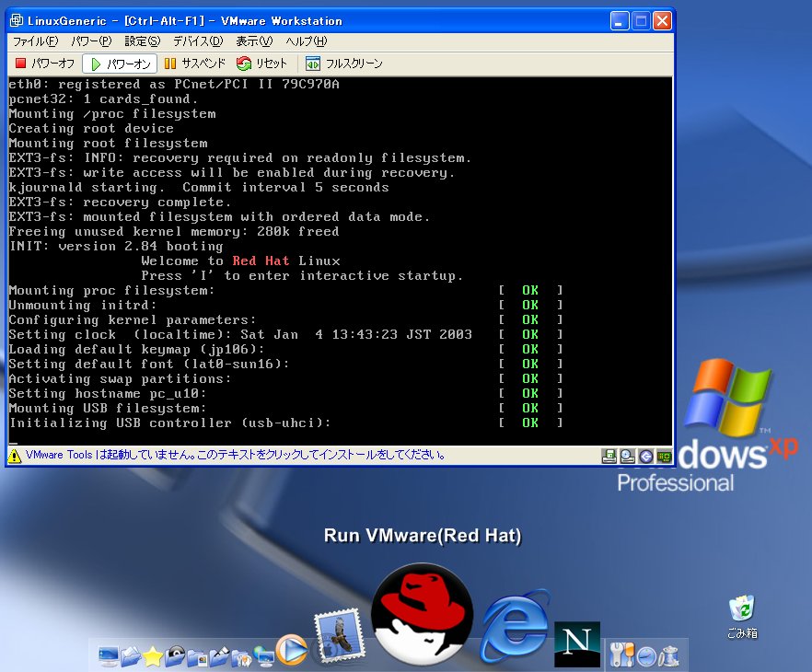Open the 設定(S) menu
The image size is (812, 672).
(x=143, y=41)
